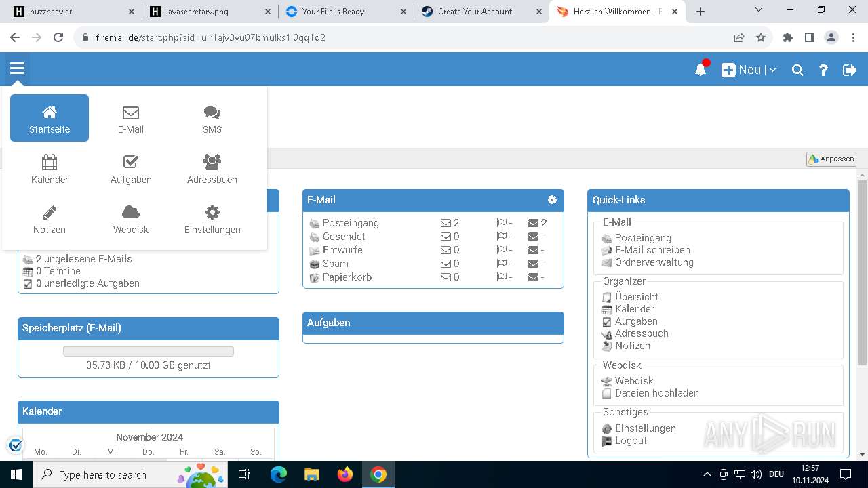Screen dimensions: 868x488
Task: Open Microsoft Edge from taskbar
Action: 279,474
